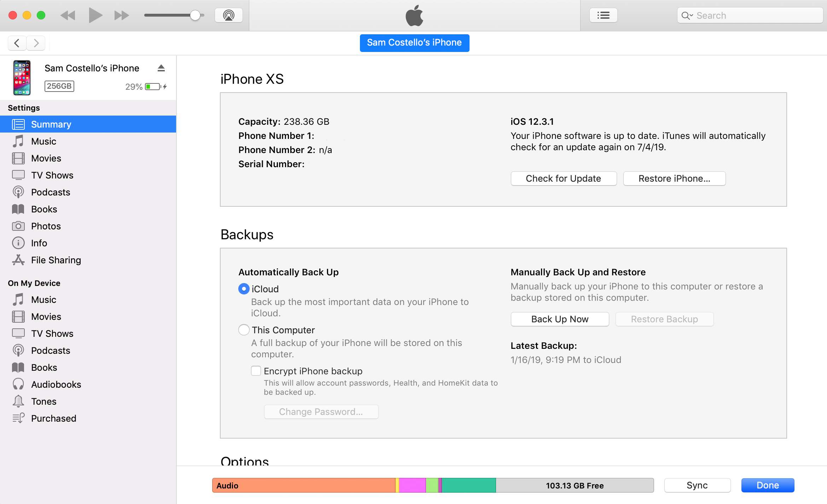Click Restore iPhone button
827x504 pixels.
click(x=675, y=178)
